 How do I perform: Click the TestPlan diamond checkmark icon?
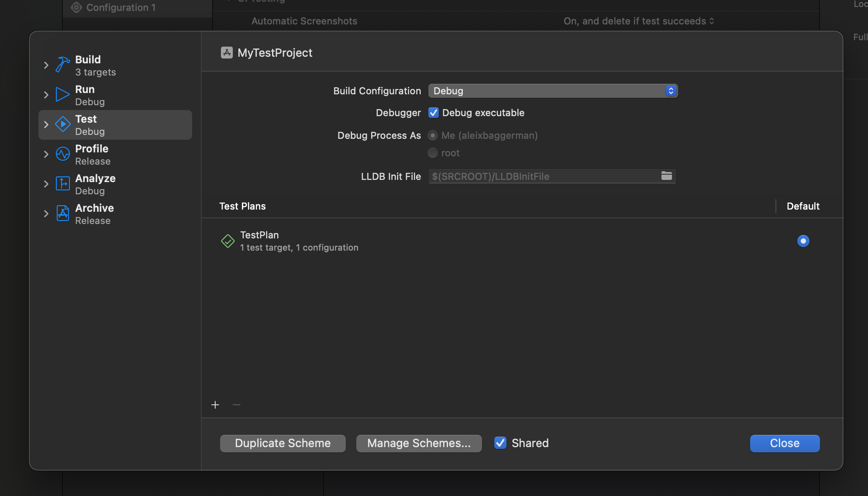[x=227, y=241]
